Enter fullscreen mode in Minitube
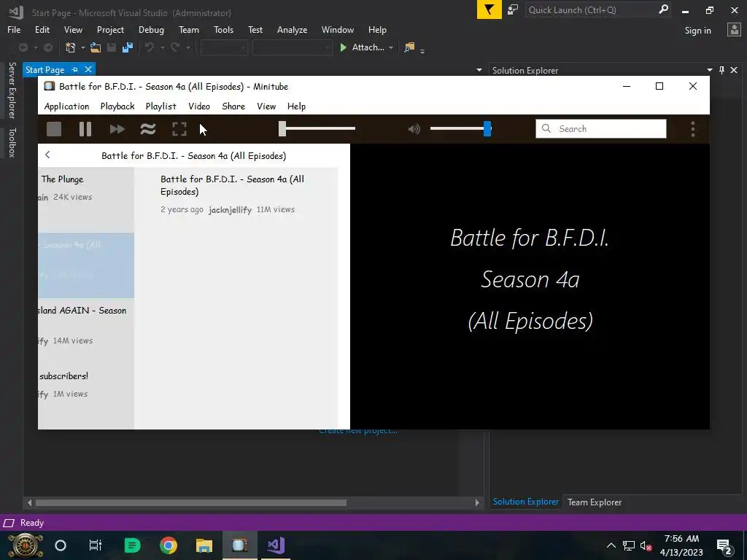Screen dimensions: 747x560 (x=179, y=129)
